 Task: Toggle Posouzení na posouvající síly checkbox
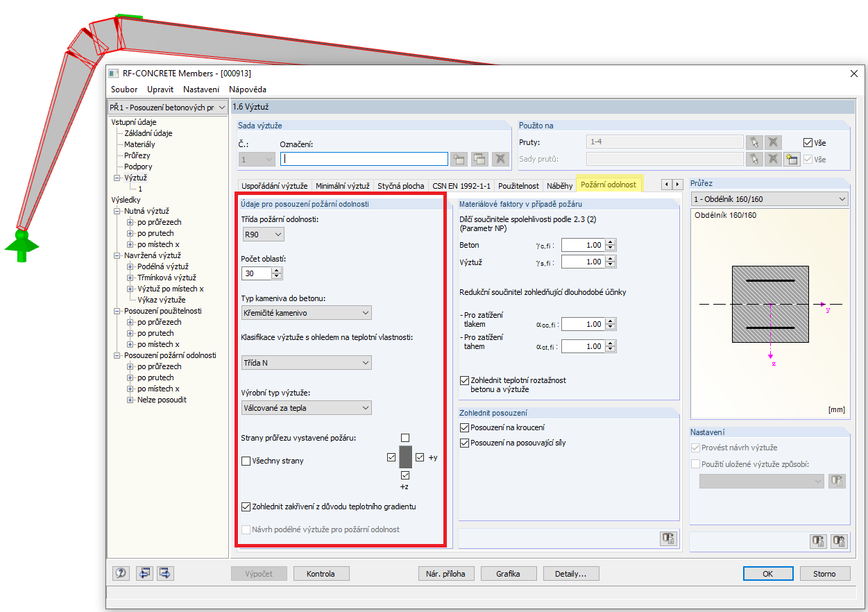pyautogui.click(x=464, y=443)
